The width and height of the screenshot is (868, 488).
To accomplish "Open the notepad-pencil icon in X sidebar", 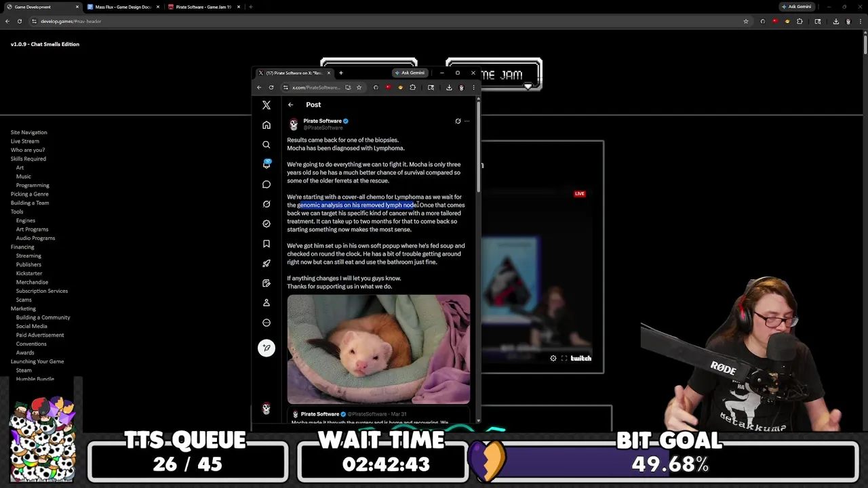I will click(267, 283).
